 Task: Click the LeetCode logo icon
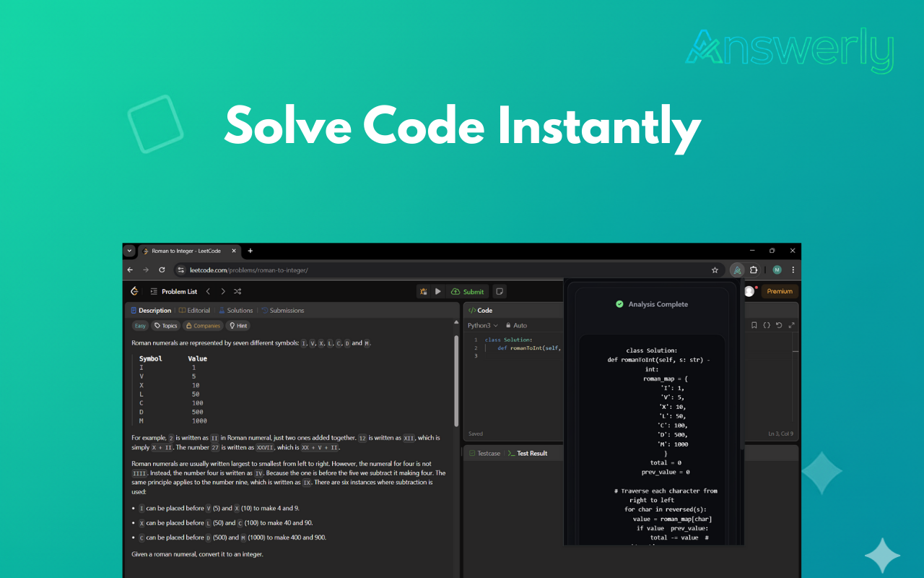pyautogui.click(x=134, y=291)
